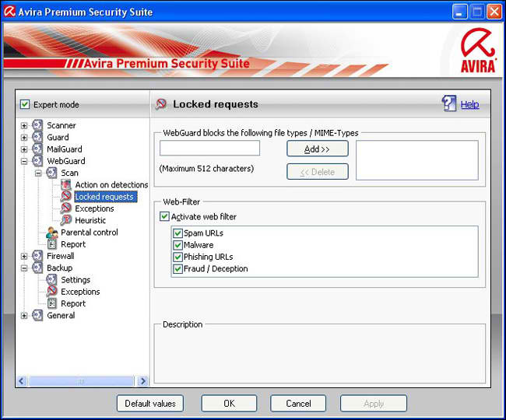
Task: Select Report under Backup
Action: (73, 303)
